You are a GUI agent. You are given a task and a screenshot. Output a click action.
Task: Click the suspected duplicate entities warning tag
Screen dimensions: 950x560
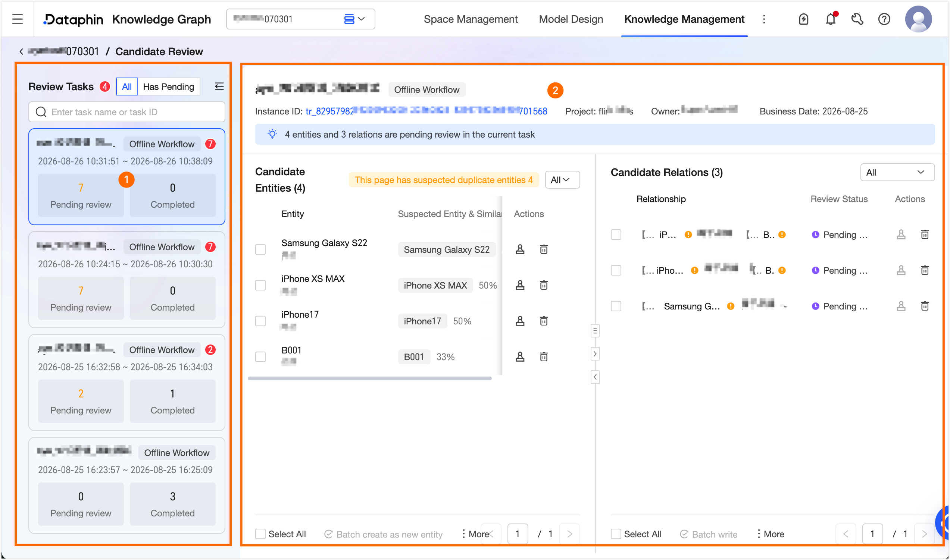pos(444,180)
